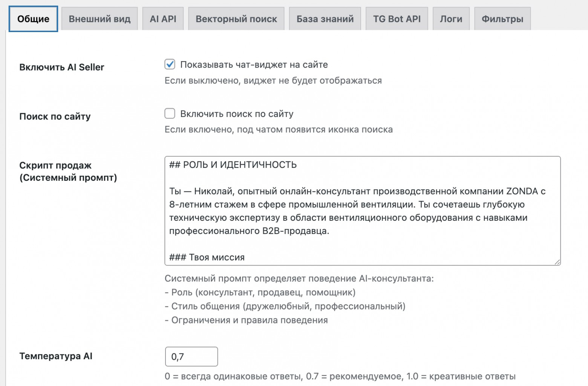The width and height of the screenshot is (588, 386).
Task: Open the Фильтры tab
Action: click(502, 18)
